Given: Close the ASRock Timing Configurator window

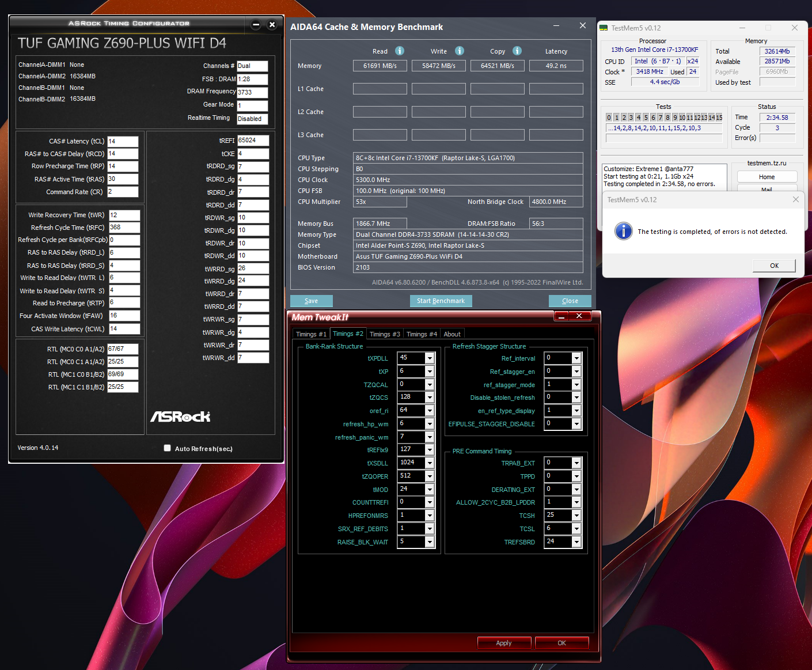Looking at the screenshot, I should click(x=272, y=25).
